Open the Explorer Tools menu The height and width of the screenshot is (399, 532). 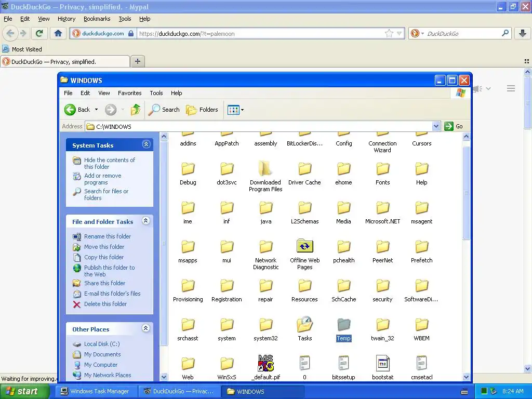(x=156, y=93)
